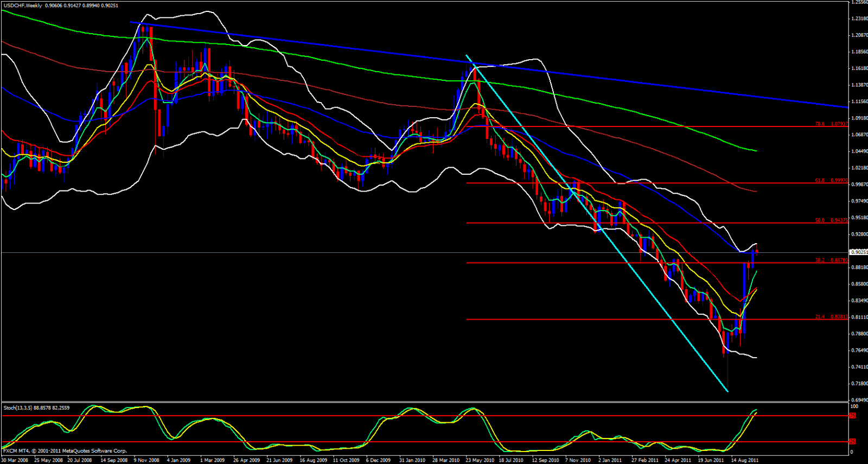Click the current price tag 0.90251

858,252
